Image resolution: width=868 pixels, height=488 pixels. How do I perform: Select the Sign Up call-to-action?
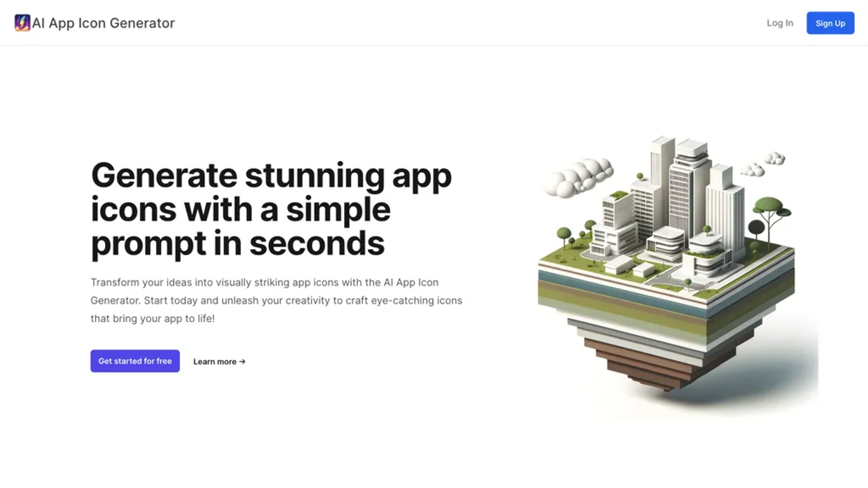point(830,23)
